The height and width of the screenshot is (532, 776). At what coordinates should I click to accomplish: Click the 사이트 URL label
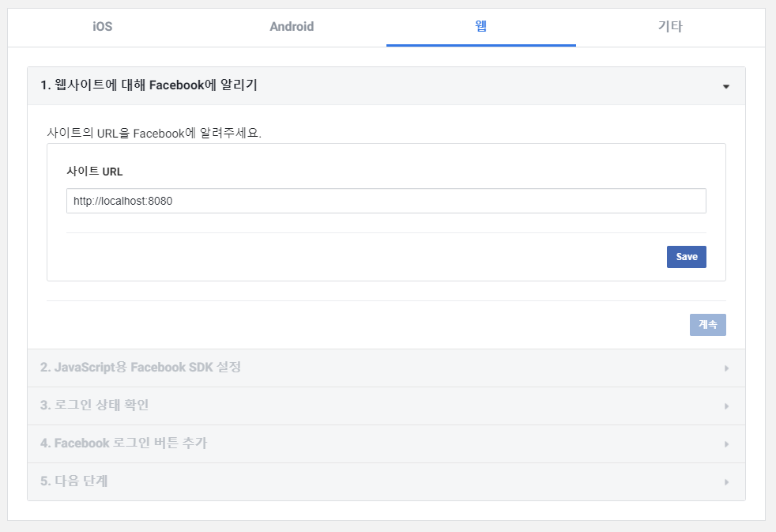tap(95, 172)
